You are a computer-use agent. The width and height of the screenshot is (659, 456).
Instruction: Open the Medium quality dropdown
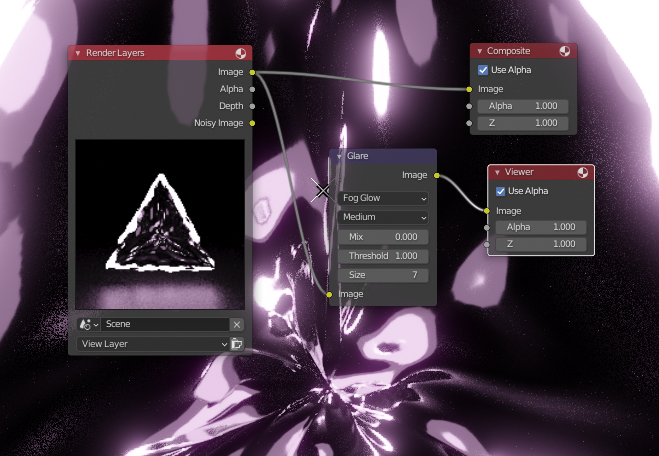[x=383, y=217]
